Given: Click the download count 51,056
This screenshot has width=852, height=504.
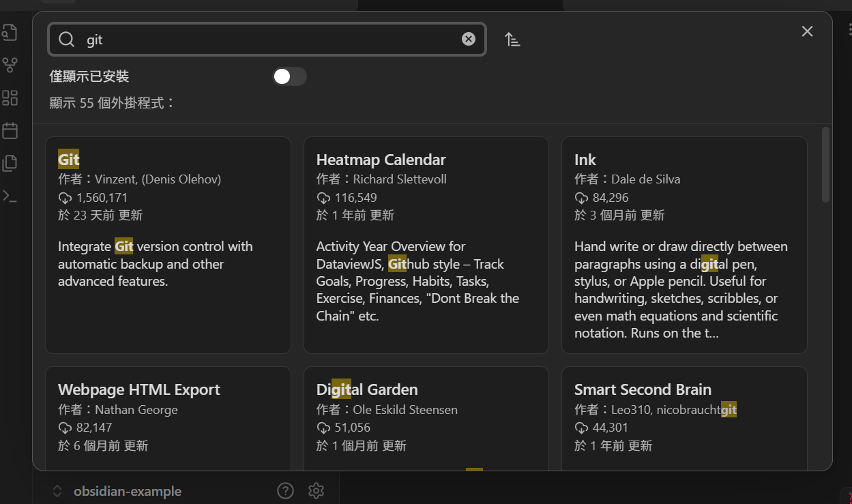Looking at the screenshot, I should [x=353, y=428].
